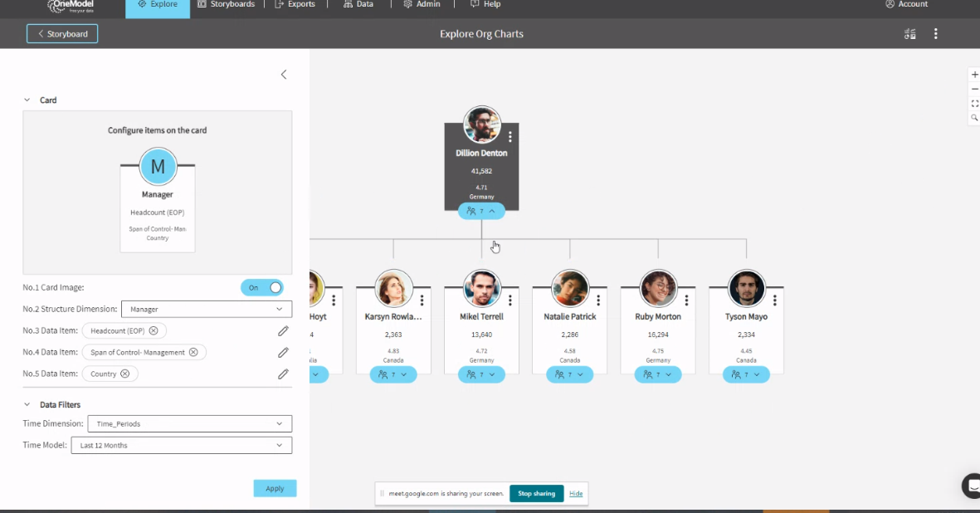Viewport: 980px width, 513px height.
Task: Click Ruby Morton's profile photo
Action: point(658,288)
